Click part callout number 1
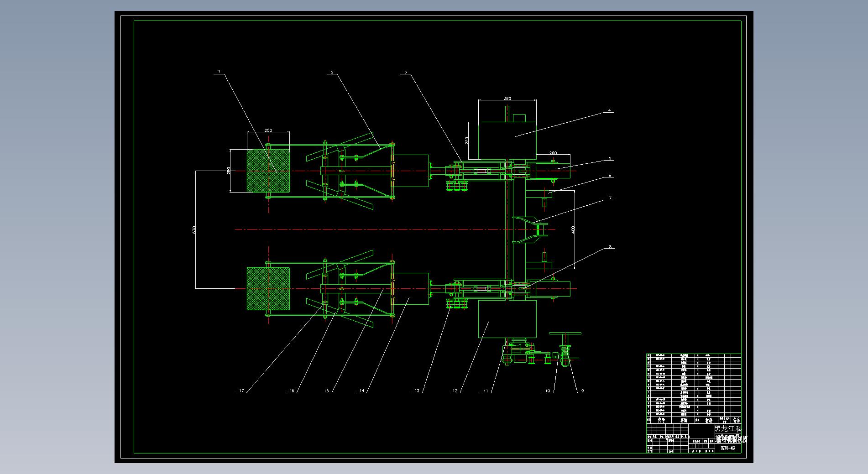 click(x=219, y=71)
